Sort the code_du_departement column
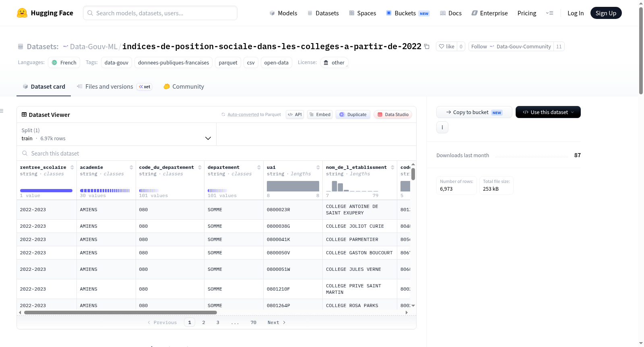This screenshot has height=347, width=644. click(200, 167)
